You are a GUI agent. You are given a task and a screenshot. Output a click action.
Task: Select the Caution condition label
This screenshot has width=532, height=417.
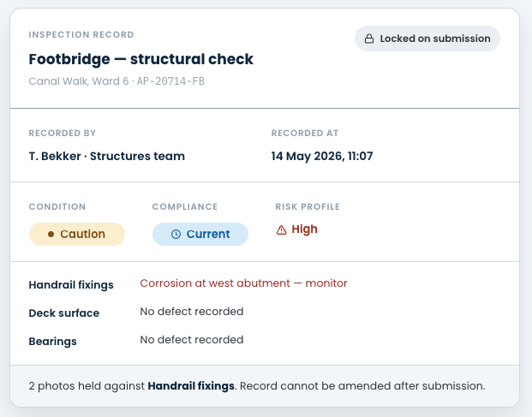83,234
